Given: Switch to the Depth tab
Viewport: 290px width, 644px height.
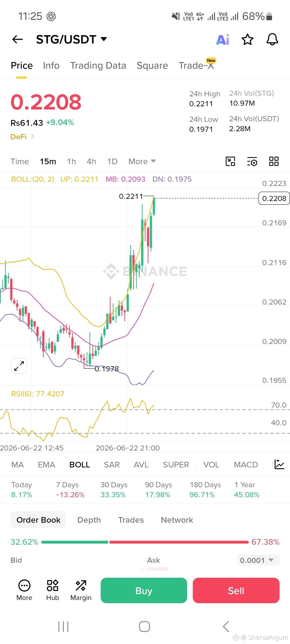Looking at the screenshot, I should (x=89, y=520).
